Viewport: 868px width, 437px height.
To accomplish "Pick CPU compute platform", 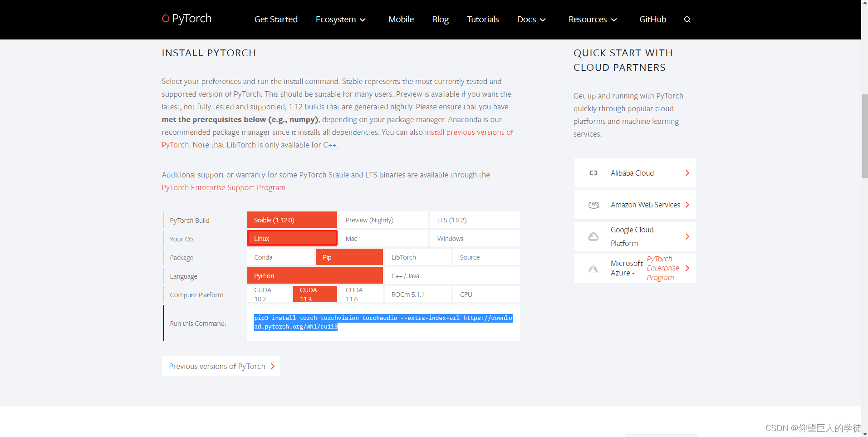I will click(486, 294).
